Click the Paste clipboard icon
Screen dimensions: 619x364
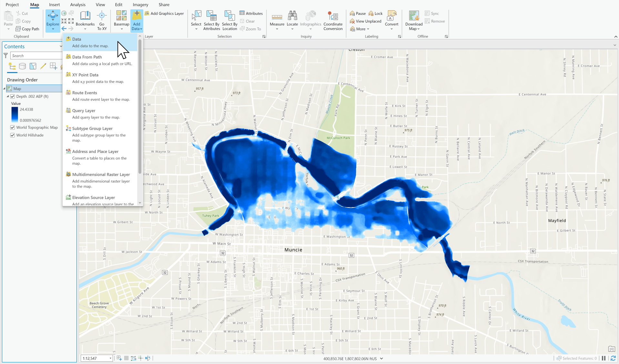tap(8, 16)
